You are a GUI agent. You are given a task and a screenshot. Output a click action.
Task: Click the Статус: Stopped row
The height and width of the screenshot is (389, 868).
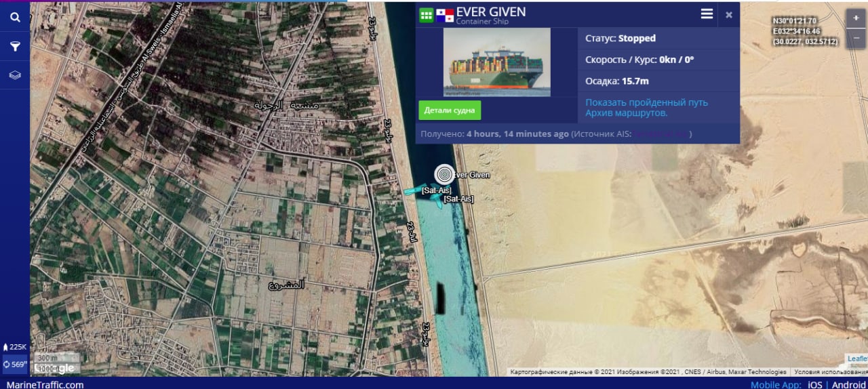click(658, 39)
